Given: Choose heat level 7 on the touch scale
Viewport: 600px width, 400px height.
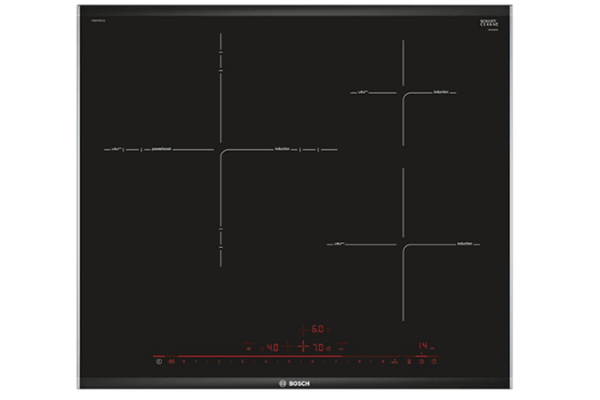Looking at the screenshot, I should [x=336, y=361].
